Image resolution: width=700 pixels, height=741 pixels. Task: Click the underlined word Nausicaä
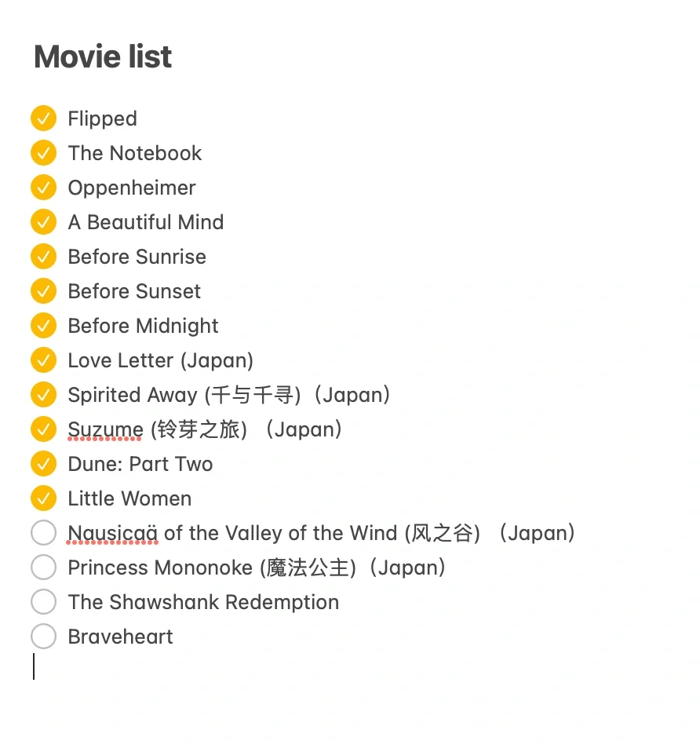click(x=113, y=533)
